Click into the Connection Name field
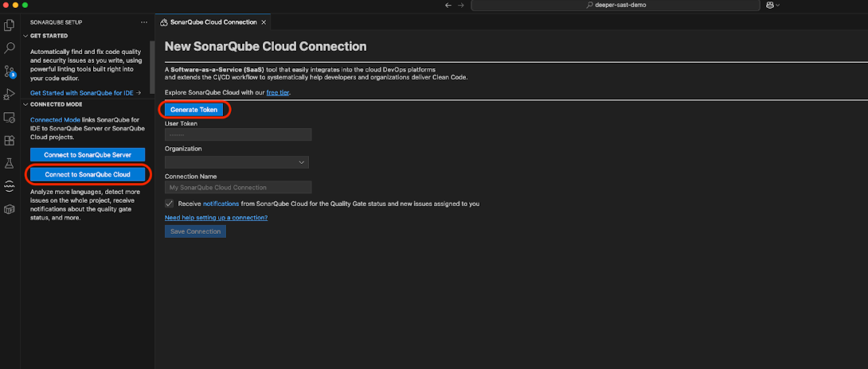This screenshot has width=868, height=369. point(238,188)
